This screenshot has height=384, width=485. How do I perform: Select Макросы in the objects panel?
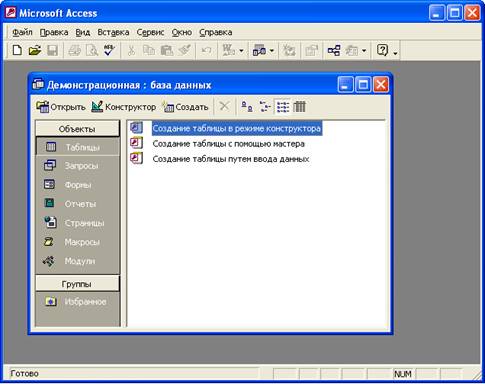click(x=77, y=242)
